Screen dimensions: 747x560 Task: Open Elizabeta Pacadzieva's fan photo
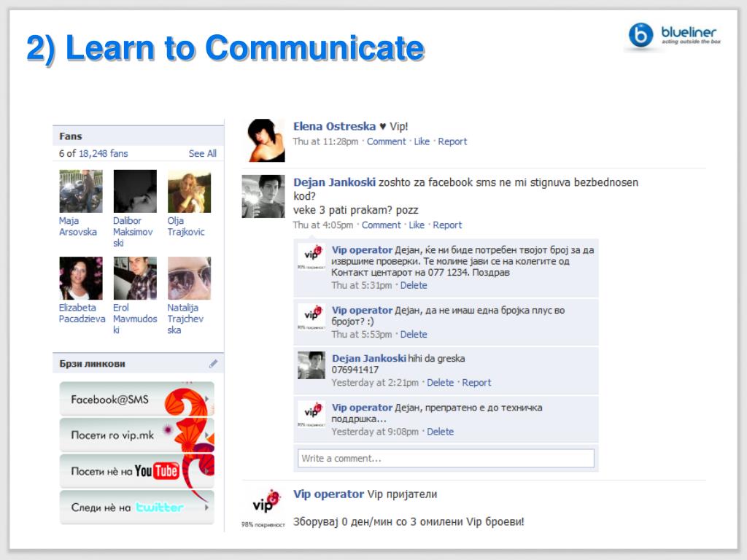click(x=80, y=278)
